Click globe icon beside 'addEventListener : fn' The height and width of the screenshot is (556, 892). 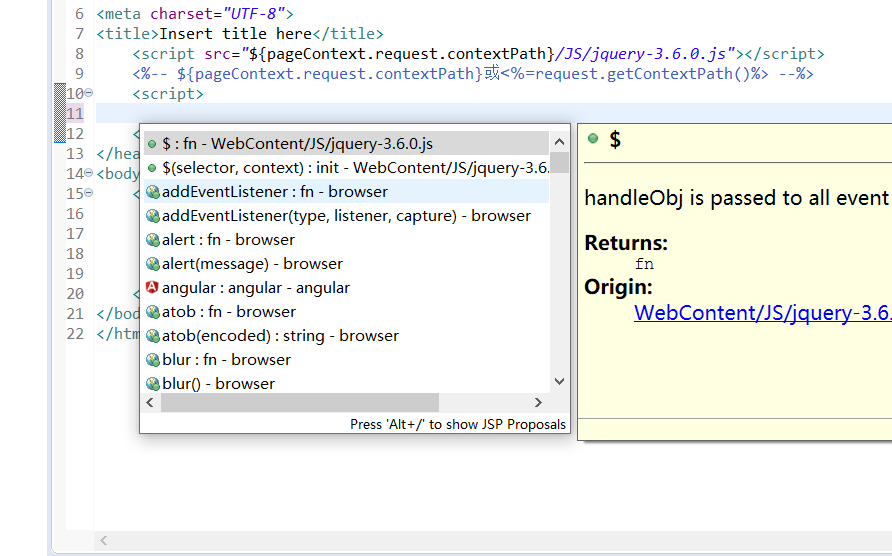tap(152, 192)
